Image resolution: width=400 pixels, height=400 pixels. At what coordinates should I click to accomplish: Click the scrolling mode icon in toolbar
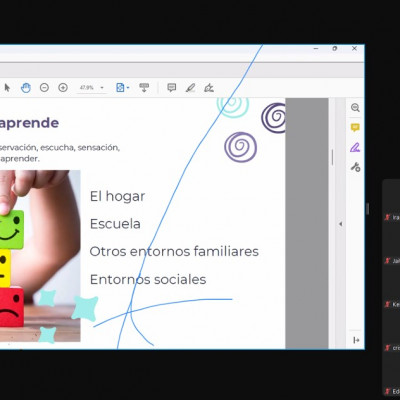tap(144, 88)
